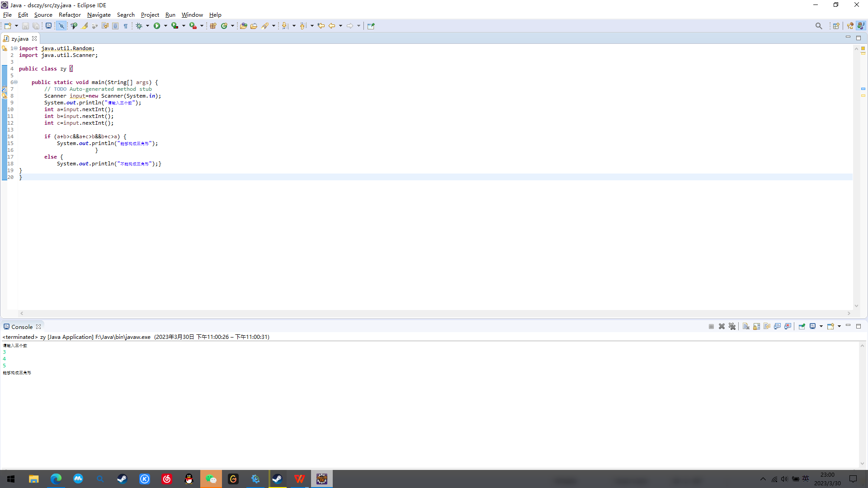Click the Pin Console icon
Screen dimensions: 868x488
coord(802,326)
